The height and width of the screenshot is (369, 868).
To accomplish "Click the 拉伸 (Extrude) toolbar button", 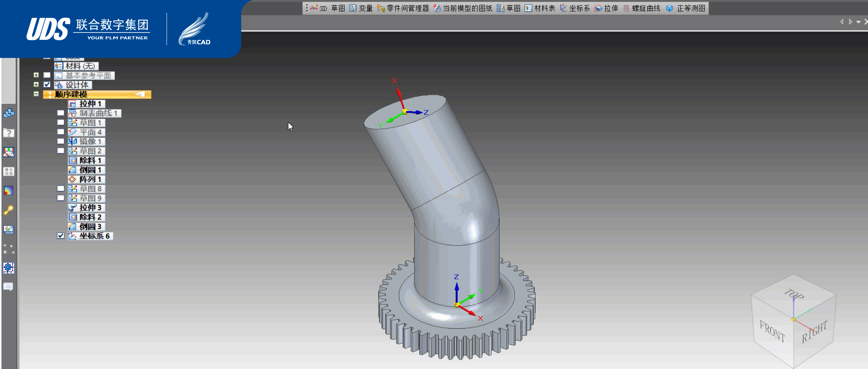I will click(606, 8).
